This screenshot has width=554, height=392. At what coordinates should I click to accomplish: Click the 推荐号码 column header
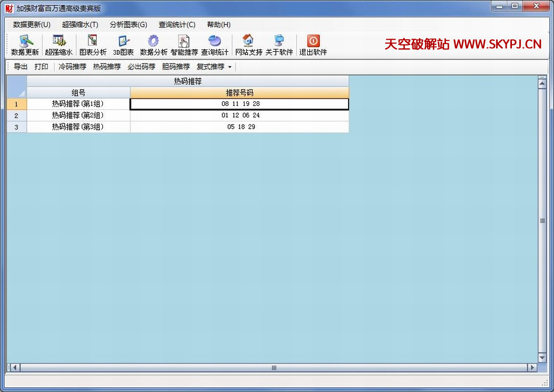coord(239,93)
